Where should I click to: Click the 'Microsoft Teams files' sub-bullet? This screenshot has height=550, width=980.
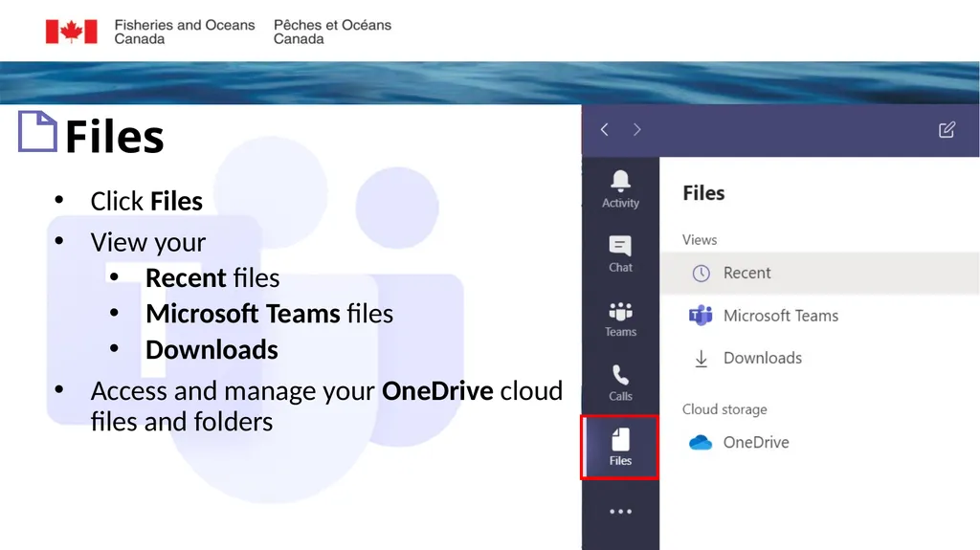(269, 314)
